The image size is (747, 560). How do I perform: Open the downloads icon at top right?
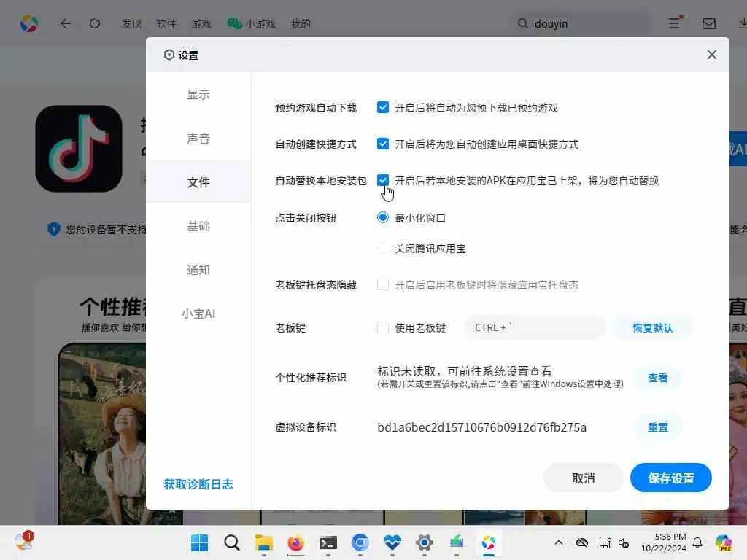742,23
